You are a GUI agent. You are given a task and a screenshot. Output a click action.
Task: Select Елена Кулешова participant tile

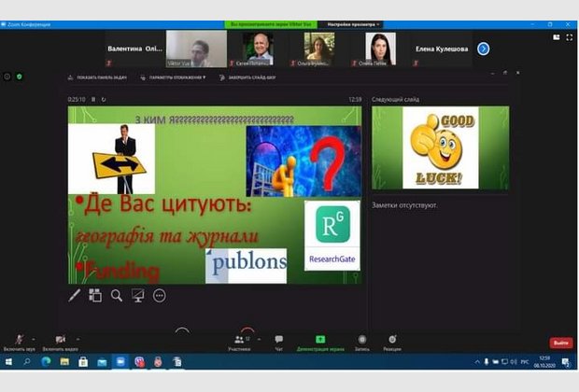(x=442, y=49)
